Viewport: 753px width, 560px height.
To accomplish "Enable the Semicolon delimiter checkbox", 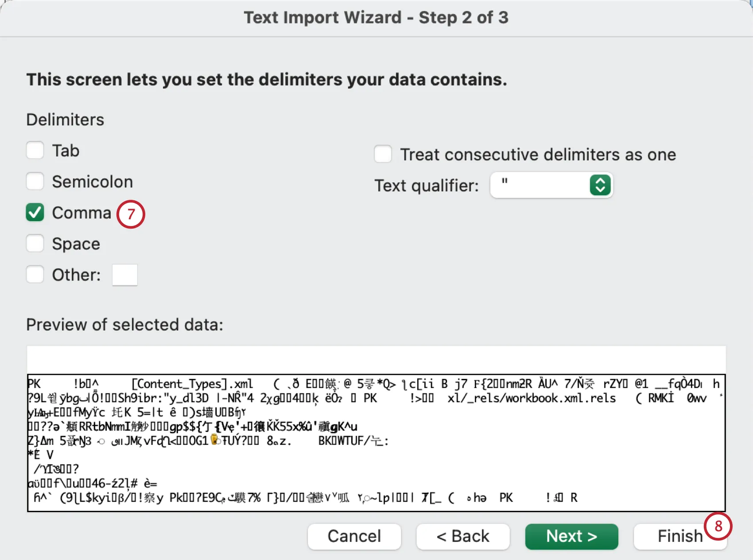I will click(35, 181).
